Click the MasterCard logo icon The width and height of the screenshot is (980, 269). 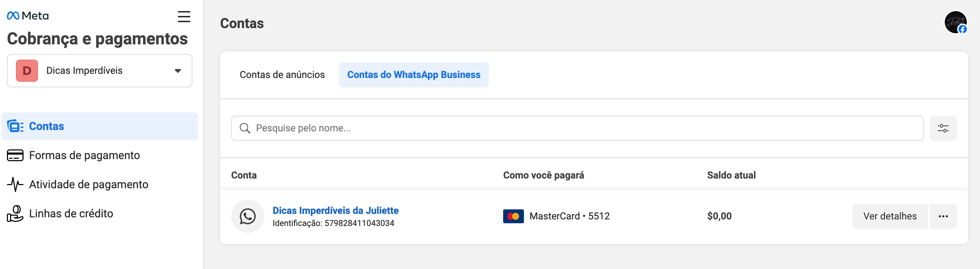[513, 216]
